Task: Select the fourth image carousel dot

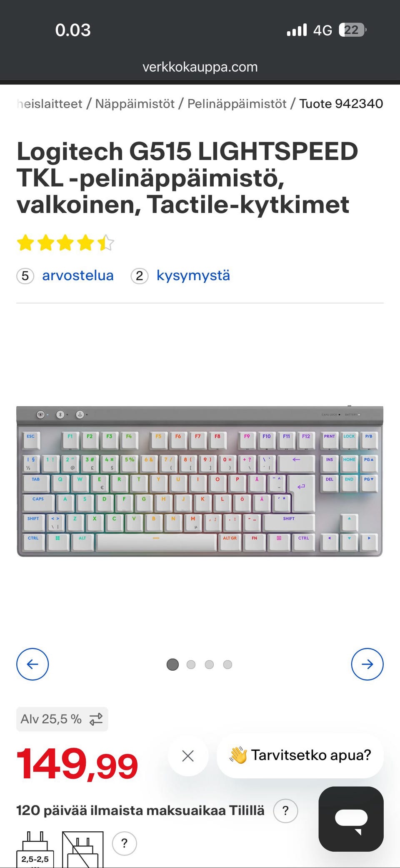Action: point(227,664)
